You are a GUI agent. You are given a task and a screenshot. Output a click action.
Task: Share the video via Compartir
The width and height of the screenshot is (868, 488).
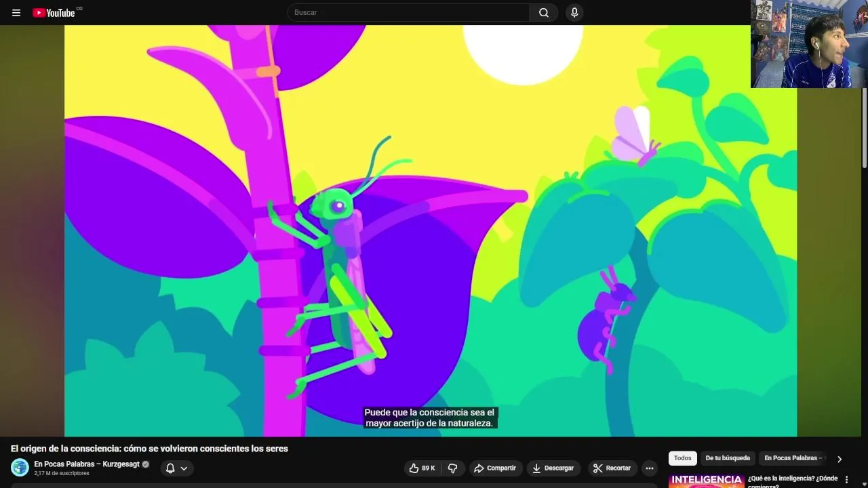point(495,468)
